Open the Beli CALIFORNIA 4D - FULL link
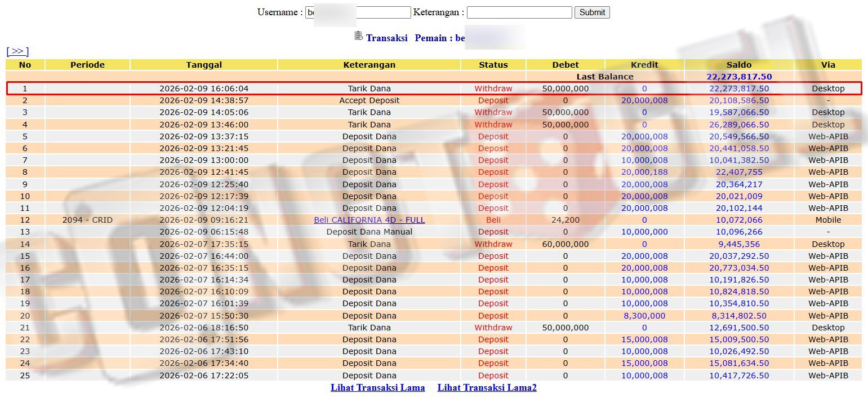Viewport: 868px width, 402px height. tap(369, 220)
